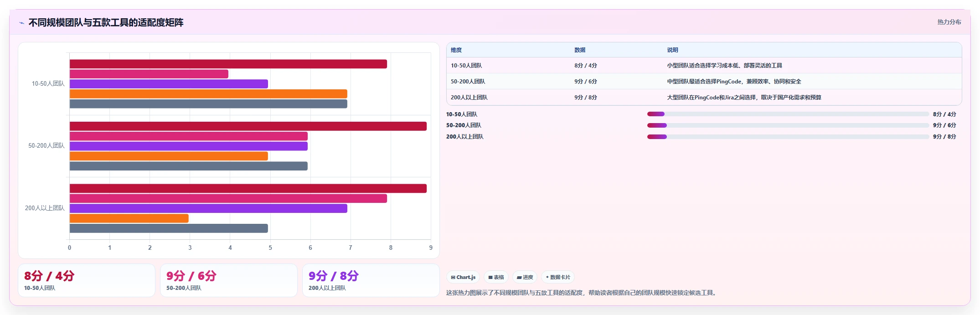Click the 小型团队适合选择学习成本低 description
This screenshot has height=315, width=980.
point(724,66)
